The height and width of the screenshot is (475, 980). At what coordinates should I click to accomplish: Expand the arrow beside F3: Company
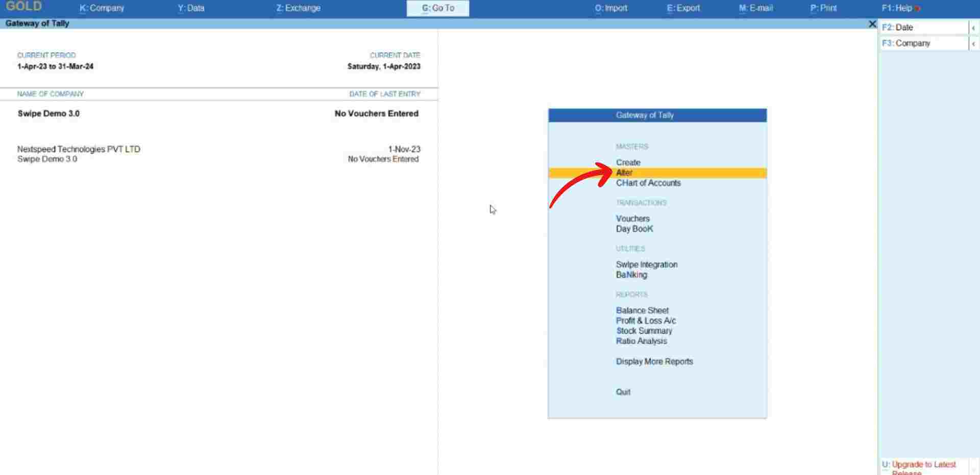click(x=973, y=43)
